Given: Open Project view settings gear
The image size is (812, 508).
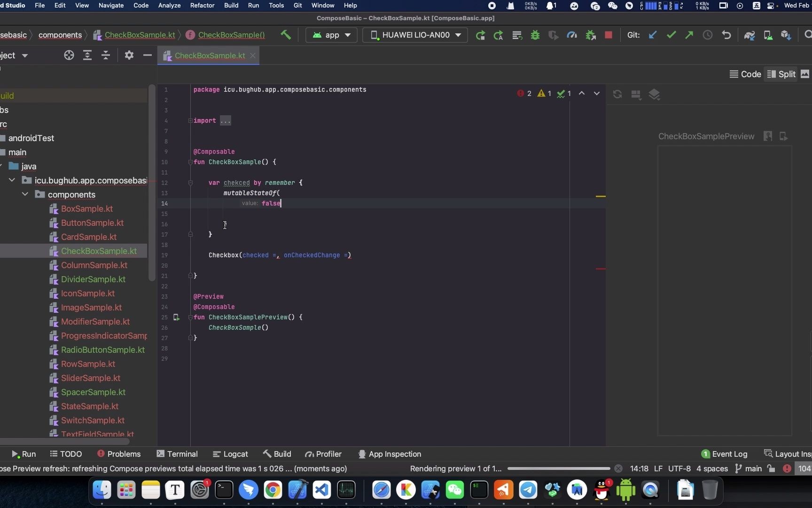Looking at the screenshot, I should [x=128, y=55].
